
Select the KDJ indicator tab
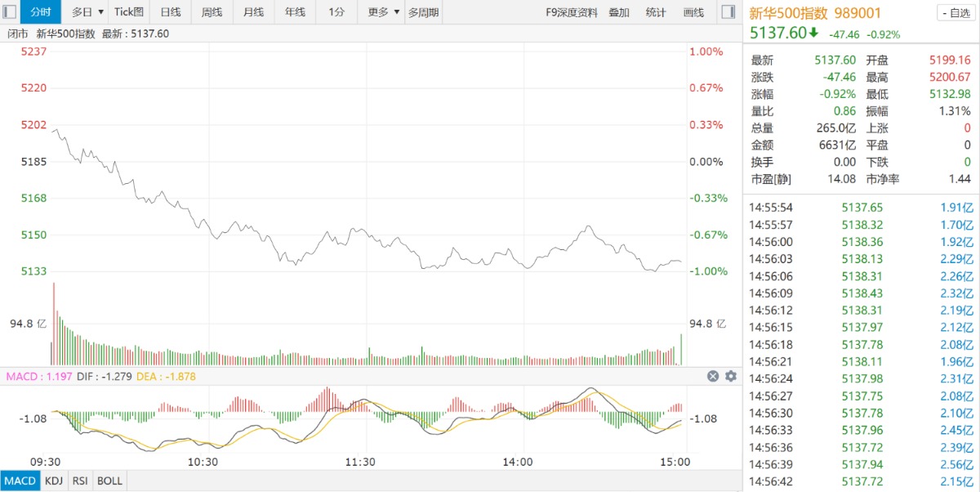(54, 481)
